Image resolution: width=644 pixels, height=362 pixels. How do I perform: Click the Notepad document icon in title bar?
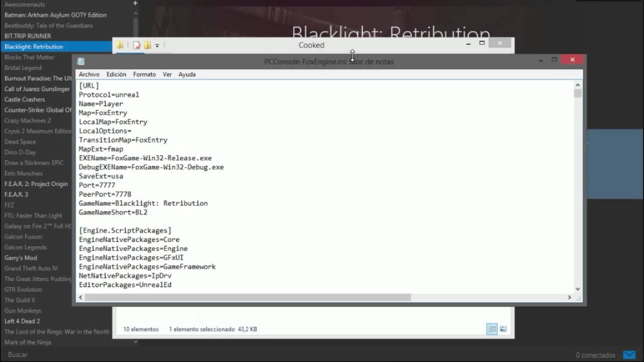pos(81,61)
